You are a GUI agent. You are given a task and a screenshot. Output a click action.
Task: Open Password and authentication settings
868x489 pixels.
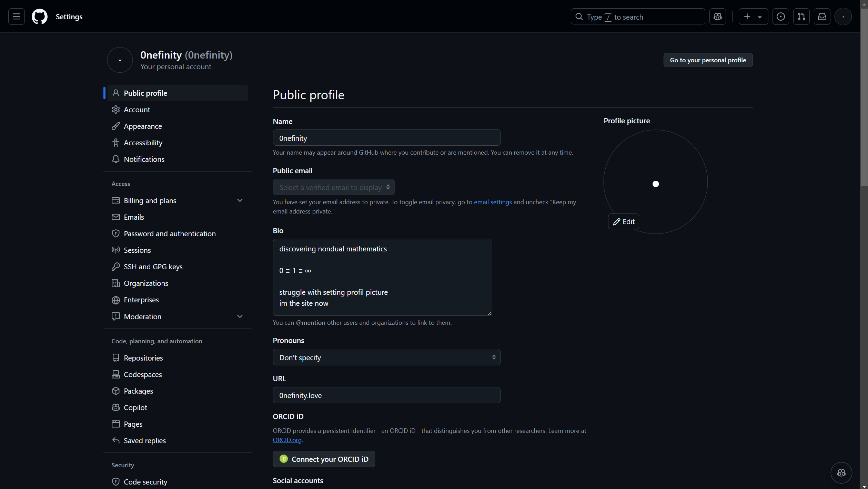tap(178, 233)
